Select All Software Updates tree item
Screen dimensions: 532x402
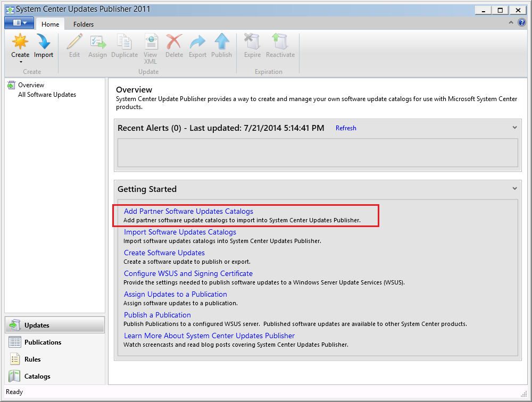(47, 95)
